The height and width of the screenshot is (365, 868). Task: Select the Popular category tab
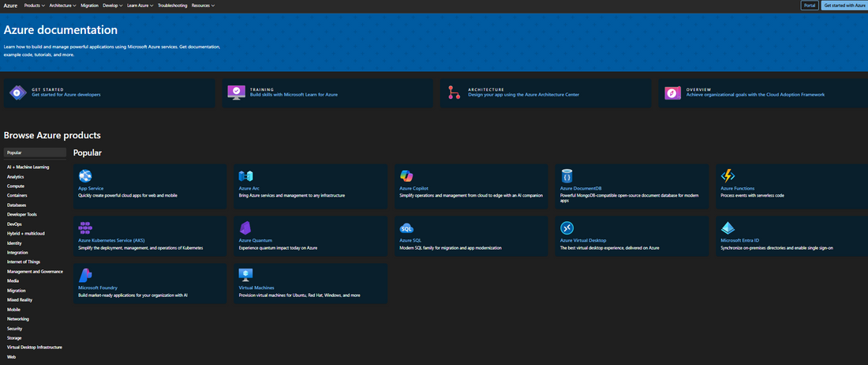pos(35,152)
